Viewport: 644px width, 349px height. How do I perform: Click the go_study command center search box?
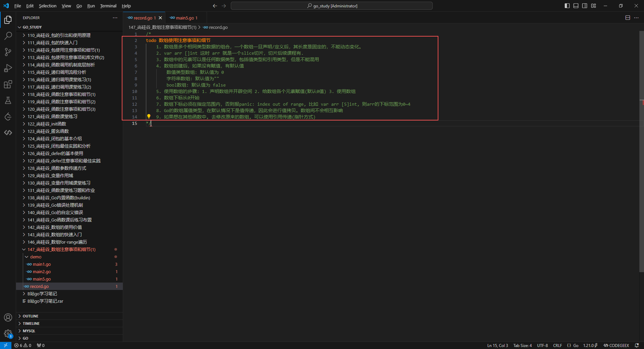click(x=332, y=6)
